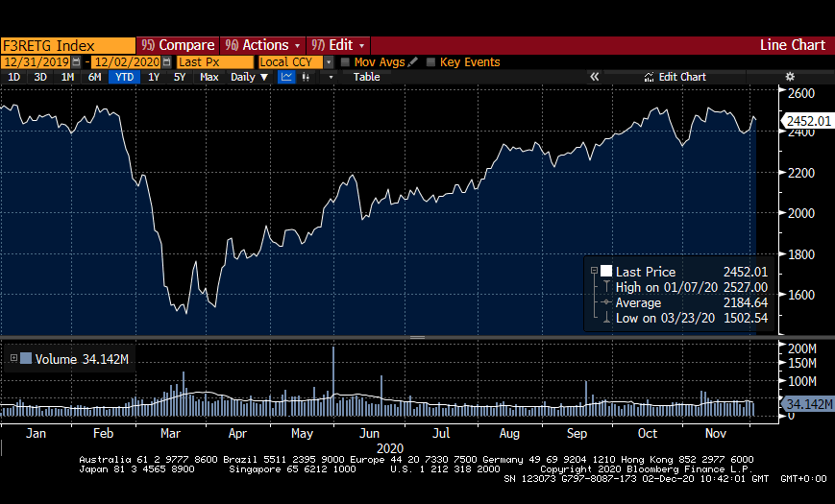The height and width of the screenshot is (504, 835).
Task: Click the panel divider handle between charts
Action: (417, 337)
